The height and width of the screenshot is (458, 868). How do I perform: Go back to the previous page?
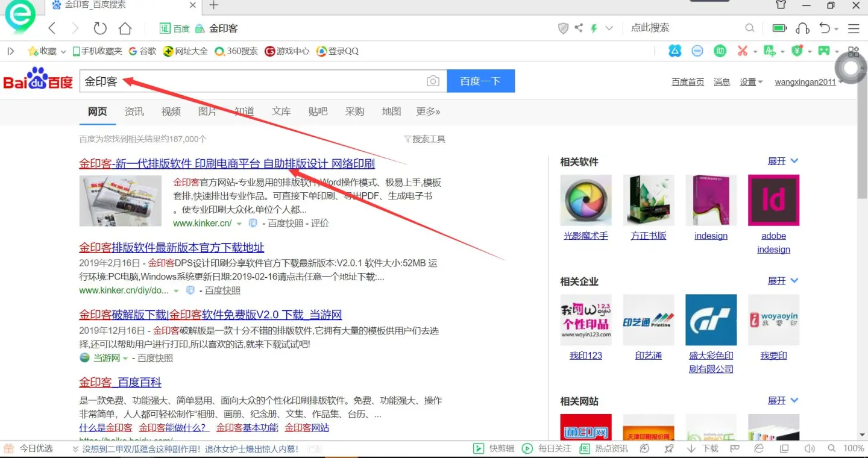pos(52,28)
